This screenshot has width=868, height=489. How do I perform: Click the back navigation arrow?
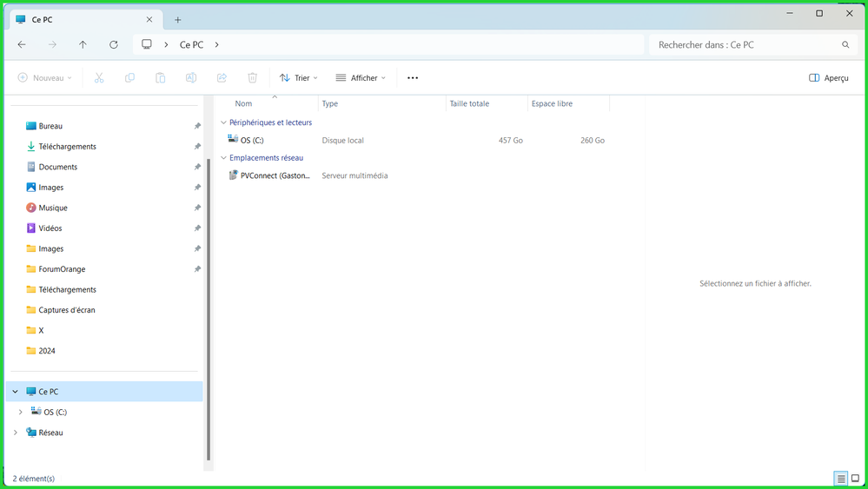coord(22,44)
